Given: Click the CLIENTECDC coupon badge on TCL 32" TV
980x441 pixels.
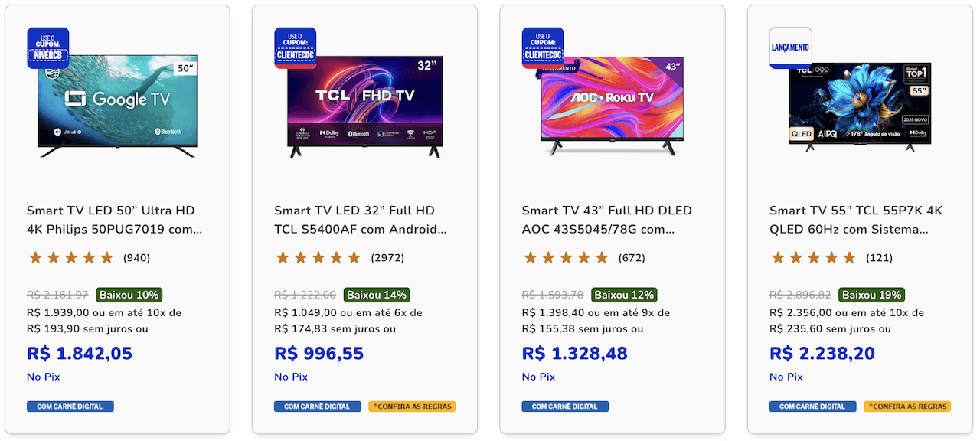Looking at the screenshot, I should [x=296, y=48].
